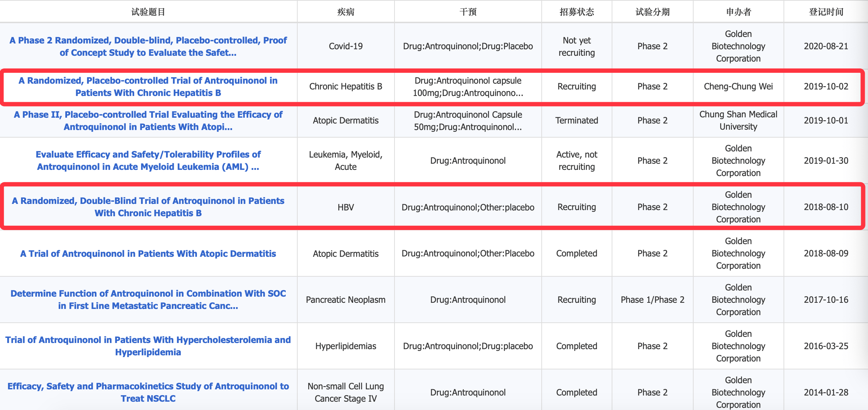Click the Active, not recruiting status cell
The width and height of the screenshot is (868, 410).
[576, 160]
